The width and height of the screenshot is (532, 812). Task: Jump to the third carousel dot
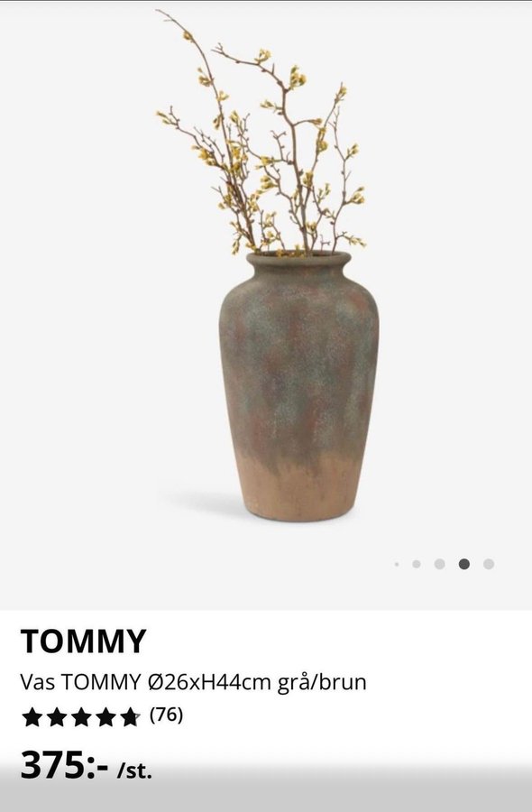click(439, 564)
